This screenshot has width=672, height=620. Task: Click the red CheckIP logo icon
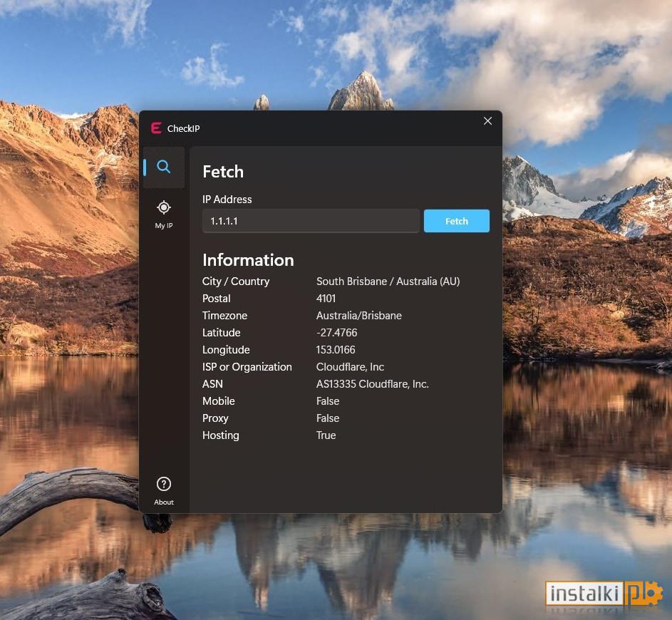(x=156, y=128)
